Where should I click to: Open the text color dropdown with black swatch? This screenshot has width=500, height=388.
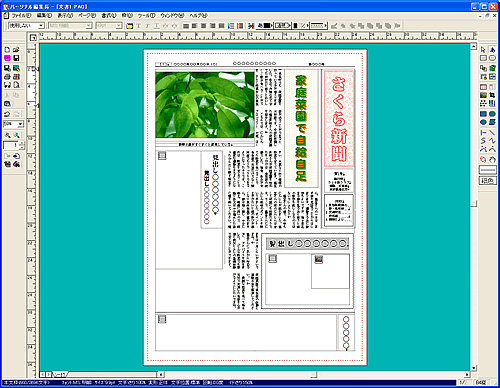click(x=265, y=26)
